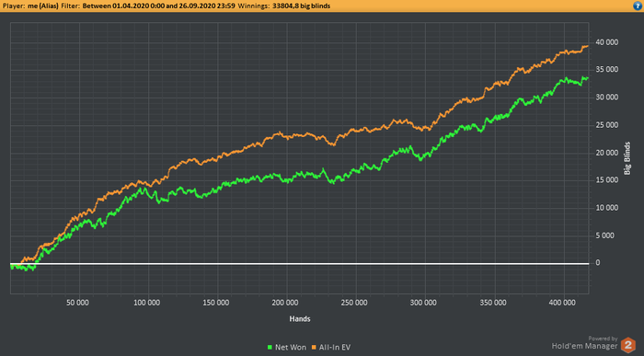
Task: Click the 'Powered by' caption text
Action: coord(603,339)
